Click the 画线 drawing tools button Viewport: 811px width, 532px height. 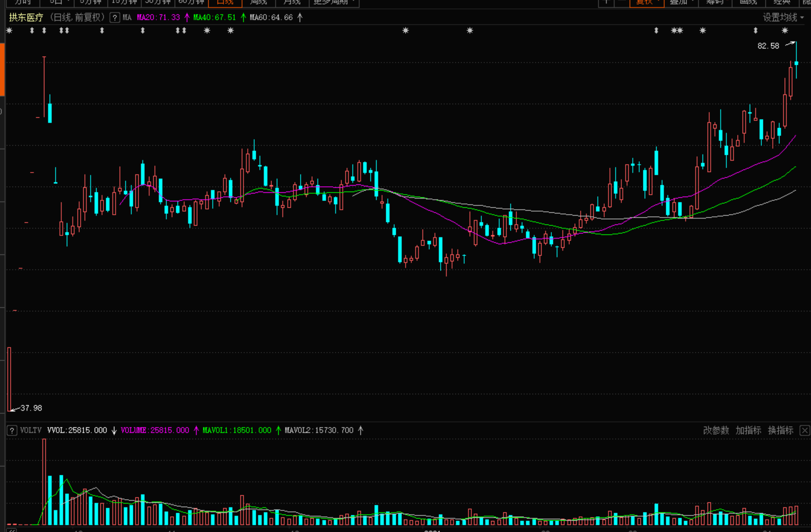(748, 2)
